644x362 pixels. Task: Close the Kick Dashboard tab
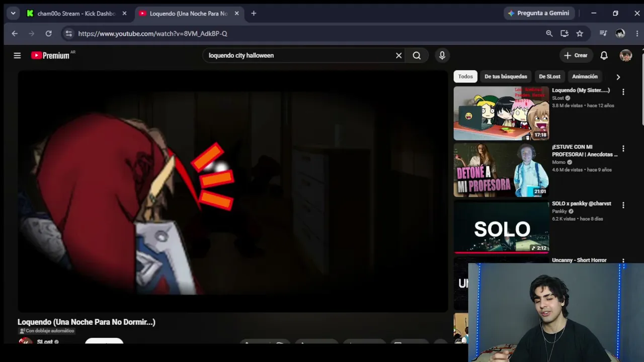click(x=124, y=14)
